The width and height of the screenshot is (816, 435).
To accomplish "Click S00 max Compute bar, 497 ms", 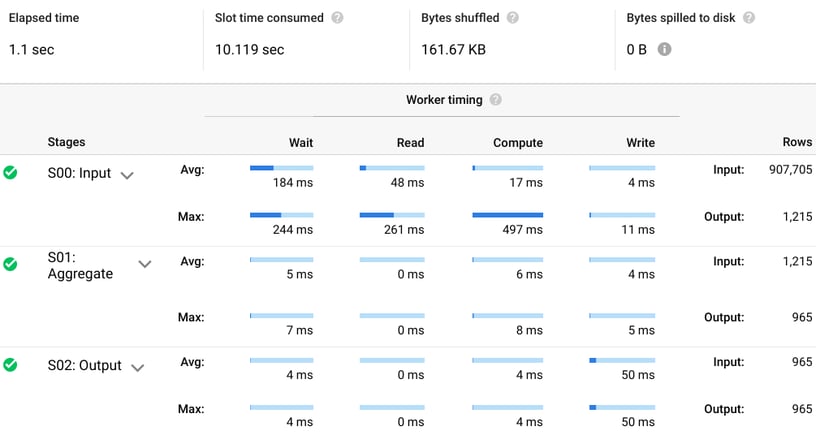I will coord(507,215).
